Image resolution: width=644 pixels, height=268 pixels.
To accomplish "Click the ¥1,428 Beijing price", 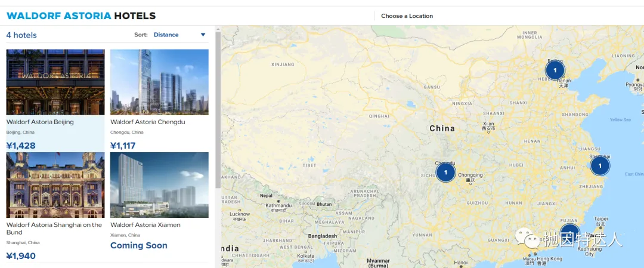I will (21, 146).
